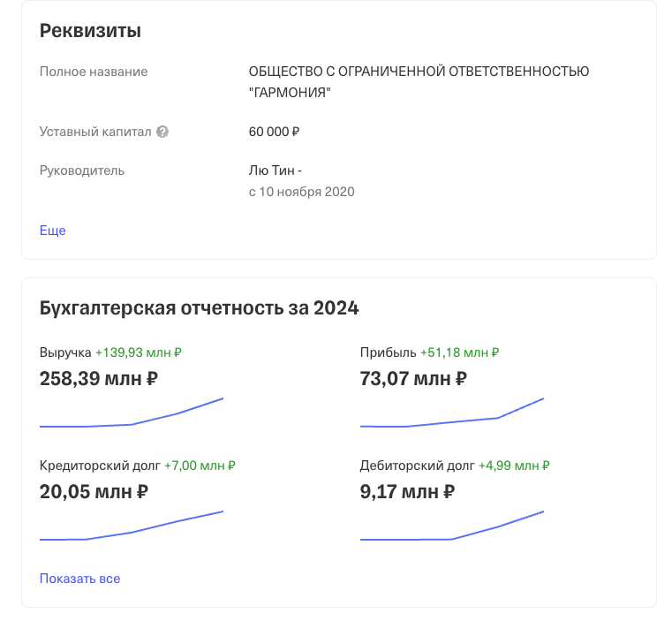Click the +139,93 млн ₽ revenue change
Image resolution: width=672 pixels, height=621 pixels.
(139, 352)
